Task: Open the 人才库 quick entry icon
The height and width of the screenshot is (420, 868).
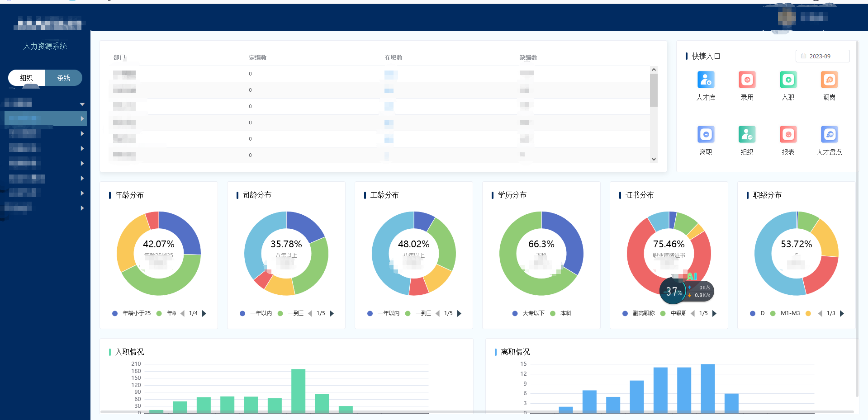Action: point(706,80)
